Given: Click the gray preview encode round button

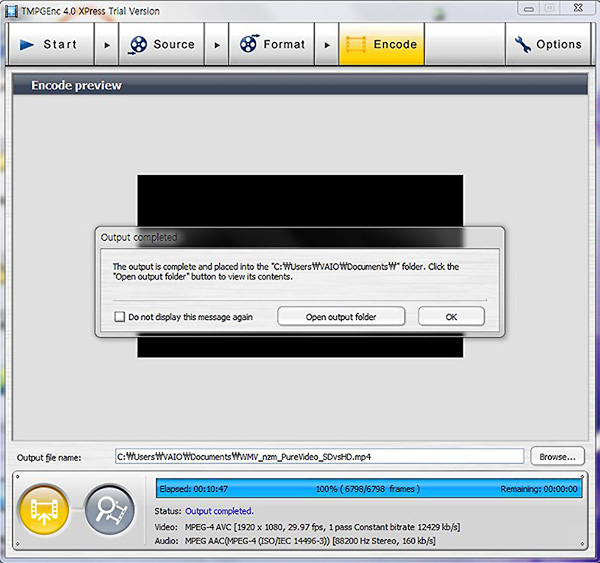Looking at the screenshot, I should [110, 510].
